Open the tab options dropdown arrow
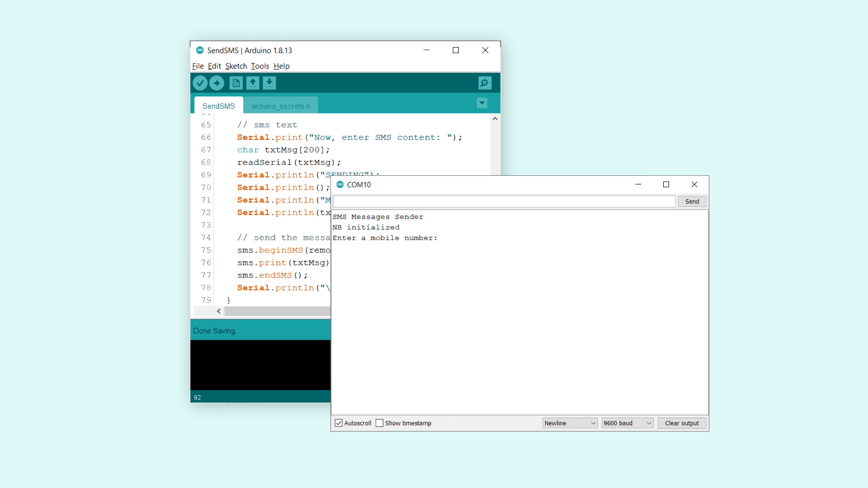Image resolution: width=868 pixels, height=488 pixels. click(x=482, y=103)
